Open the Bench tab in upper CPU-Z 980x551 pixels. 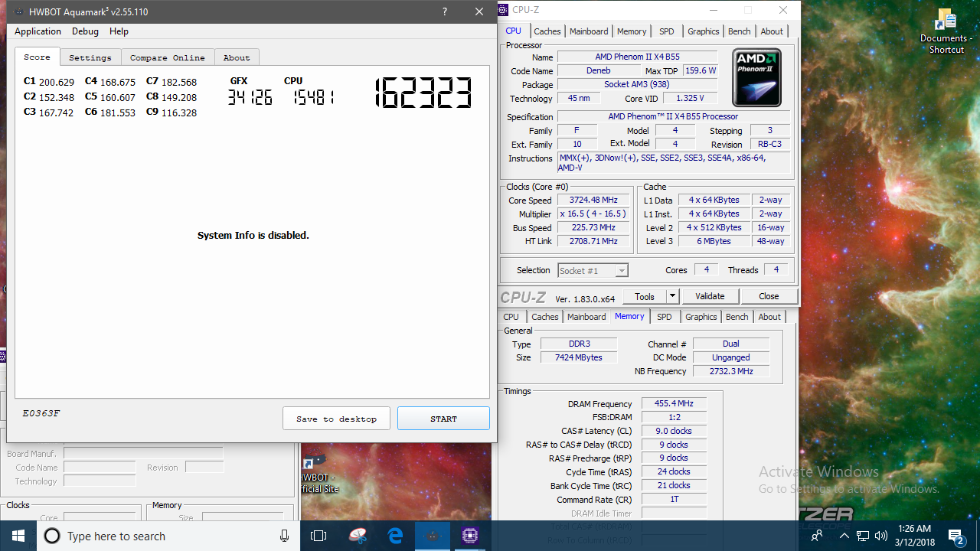[739, 31]
